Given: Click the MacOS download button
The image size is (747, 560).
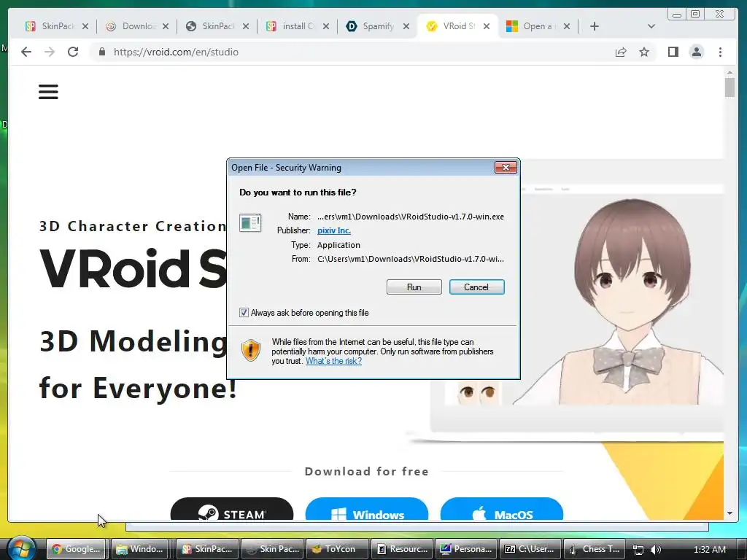Looking at the screenshot, I should coord(502,510).
